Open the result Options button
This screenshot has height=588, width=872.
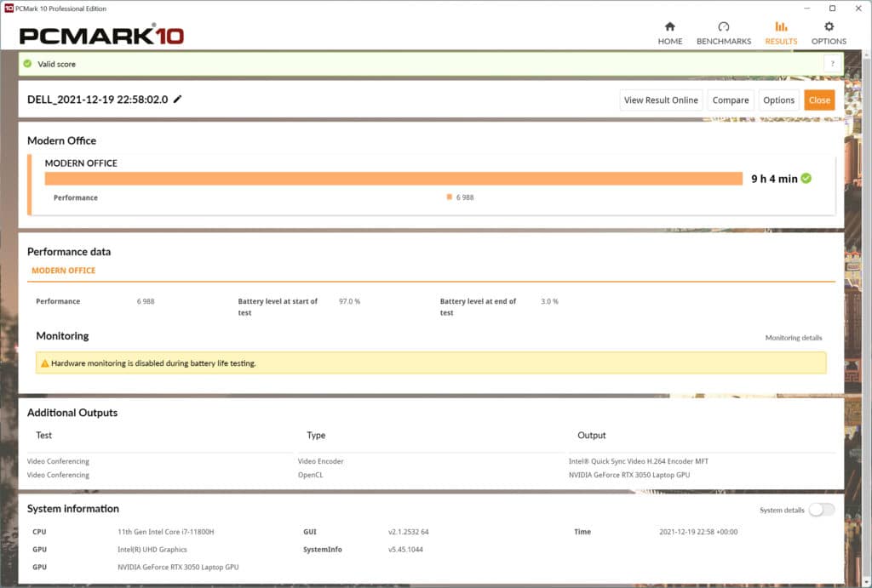[x=778, y=100]
